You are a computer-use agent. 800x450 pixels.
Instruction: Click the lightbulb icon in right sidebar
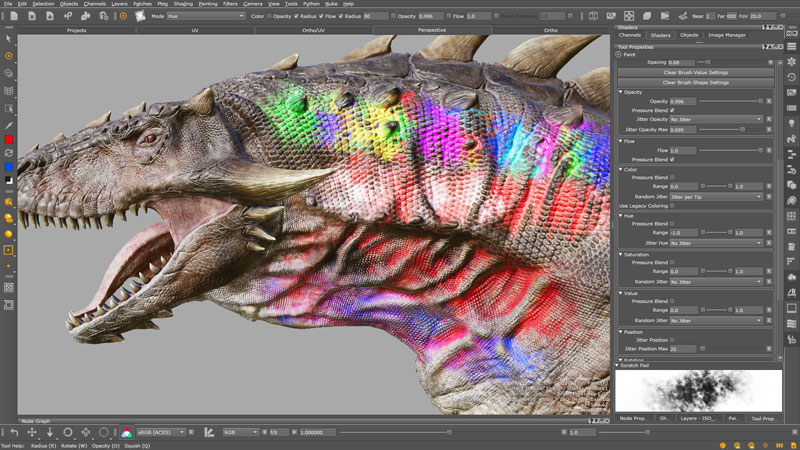point(791,123)
